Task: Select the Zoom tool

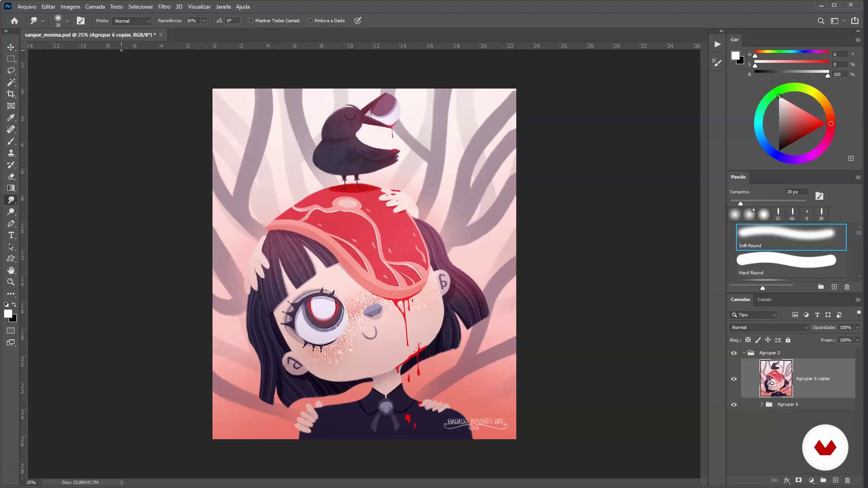Action: tap(11, 282)
